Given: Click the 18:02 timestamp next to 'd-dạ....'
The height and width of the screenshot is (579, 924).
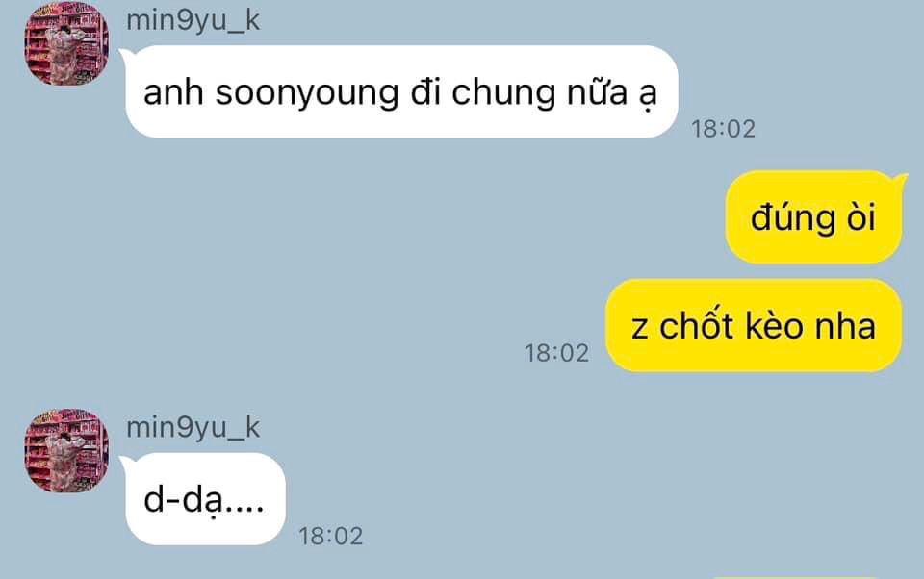Looking at the screenshot, I should coord(330,536).
